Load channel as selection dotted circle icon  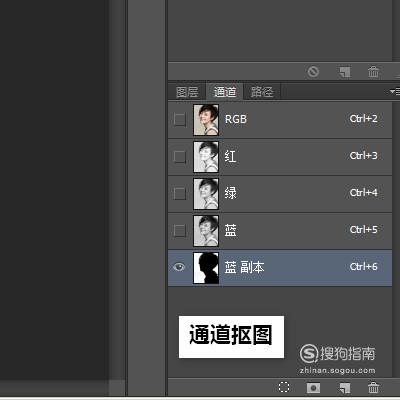click(284, 387)
